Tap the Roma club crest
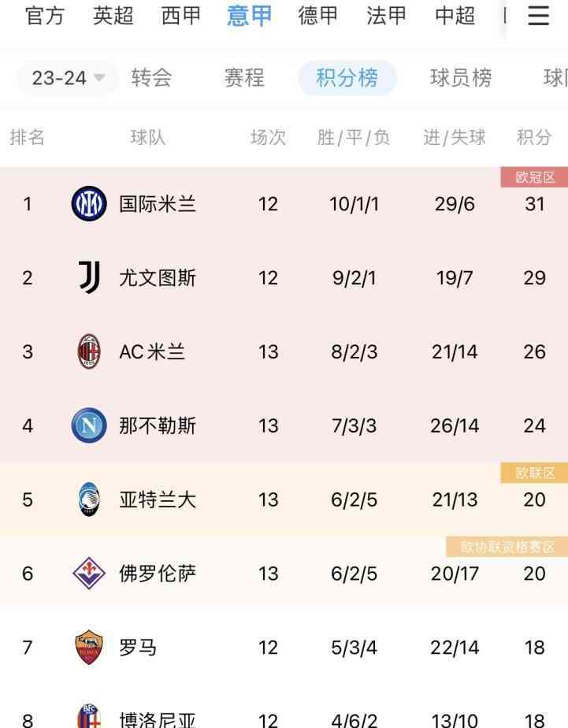 (89, 647)
